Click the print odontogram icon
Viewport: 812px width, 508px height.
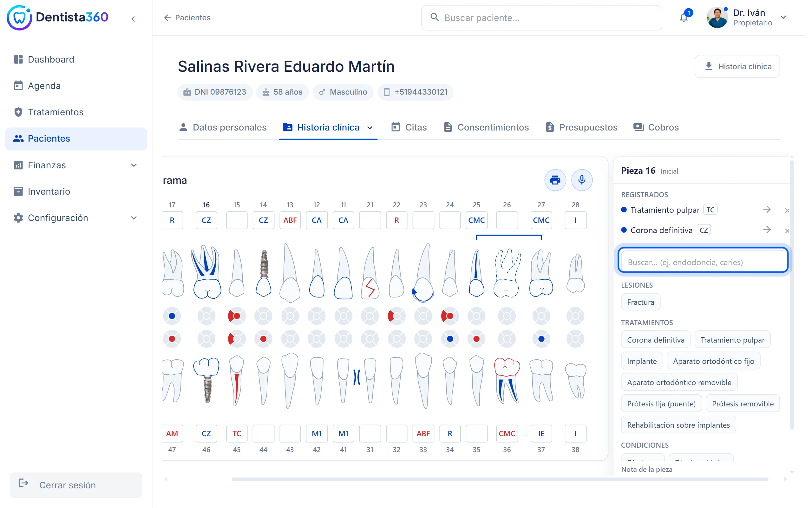click(x=555, y=180)
